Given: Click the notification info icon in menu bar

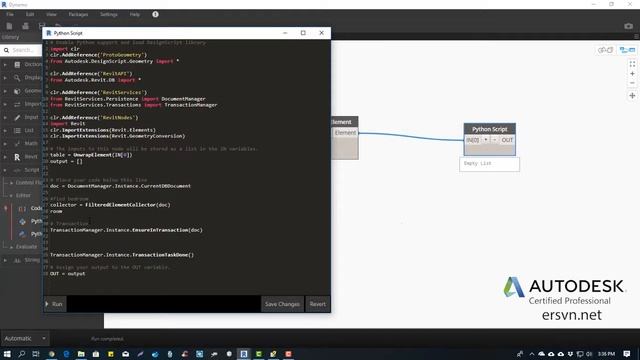Looking at the screenshot, I should click(156, 14).
